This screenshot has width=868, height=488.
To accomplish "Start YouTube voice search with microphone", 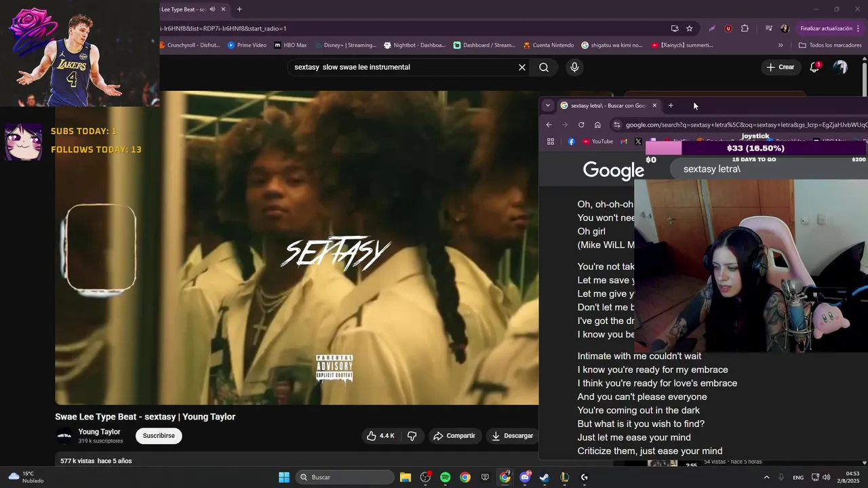I will click(x=574, y=67).
